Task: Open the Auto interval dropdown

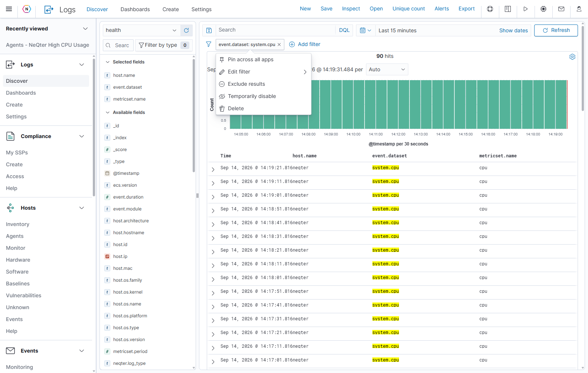Action: 387,69
